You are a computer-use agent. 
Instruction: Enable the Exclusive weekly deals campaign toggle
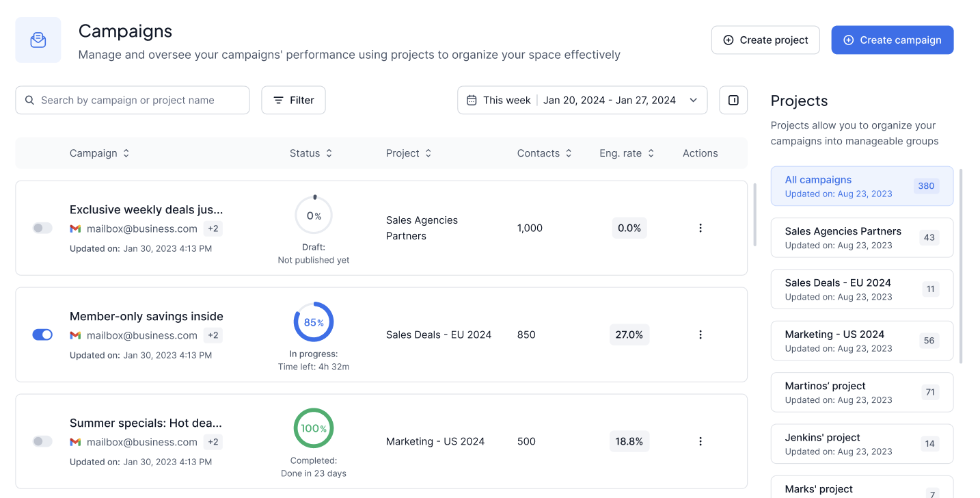pos(42,228)
